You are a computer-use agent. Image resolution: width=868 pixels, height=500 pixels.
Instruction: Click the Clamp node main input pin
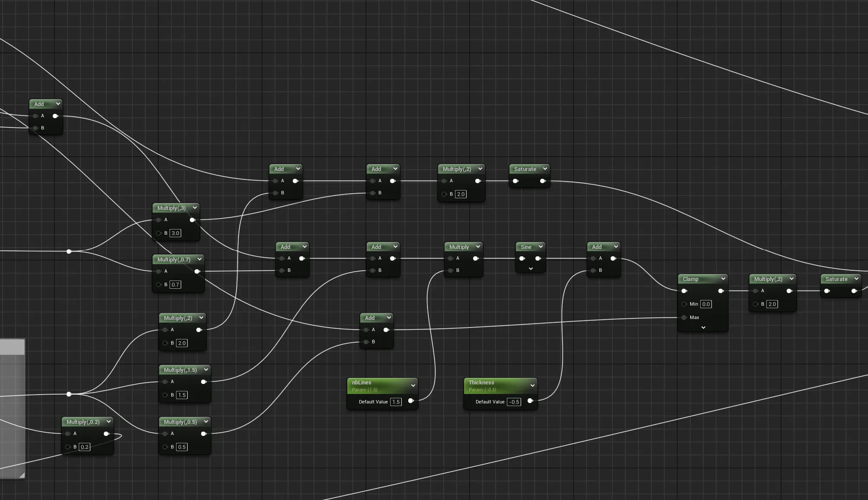tap(684, 291)
